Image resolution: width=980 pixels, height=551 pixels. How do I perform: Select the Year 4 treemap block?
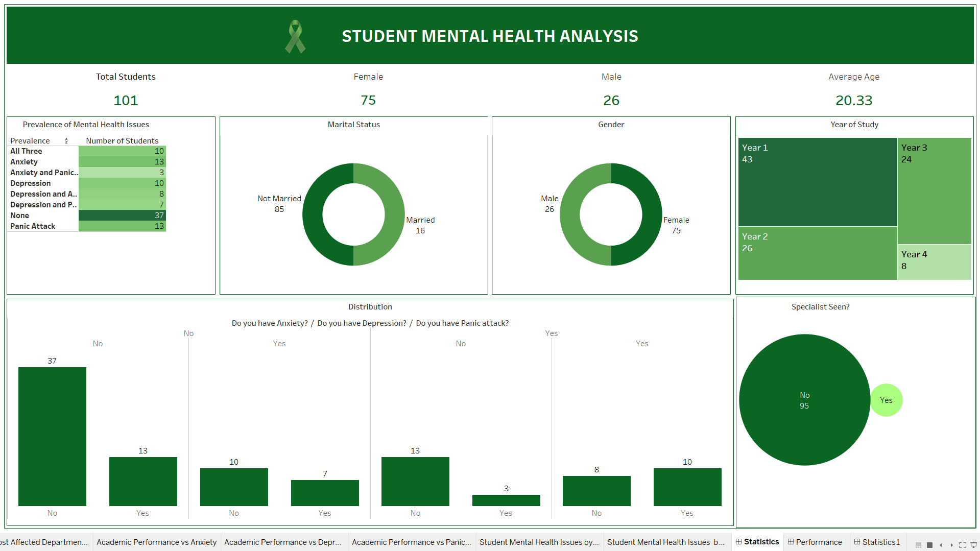click(x=934, y=261)
